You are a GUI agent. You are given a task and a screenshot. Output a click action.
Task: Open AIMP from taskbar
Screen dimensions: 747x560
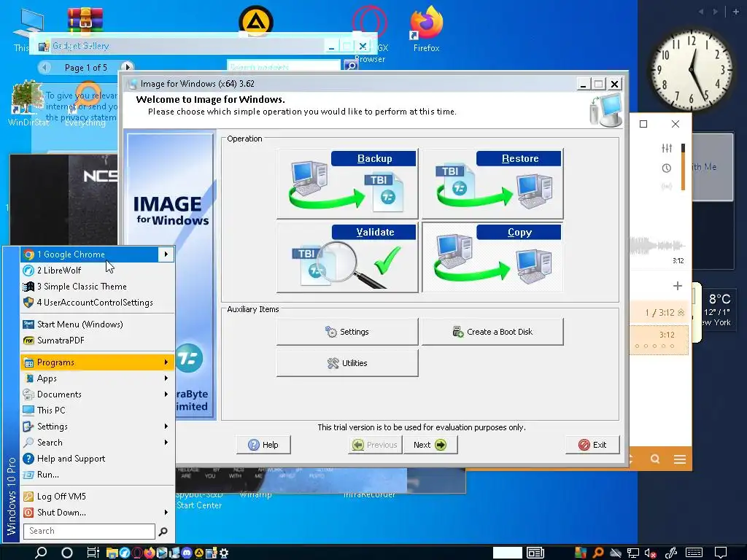click(199, 553)
